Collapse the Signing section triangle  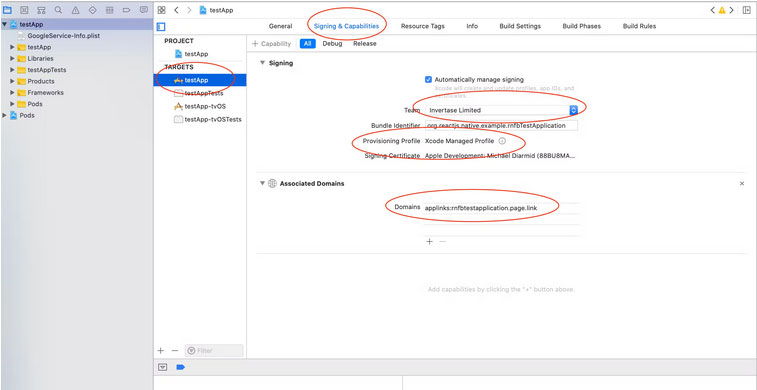click(x=263, y=63)
